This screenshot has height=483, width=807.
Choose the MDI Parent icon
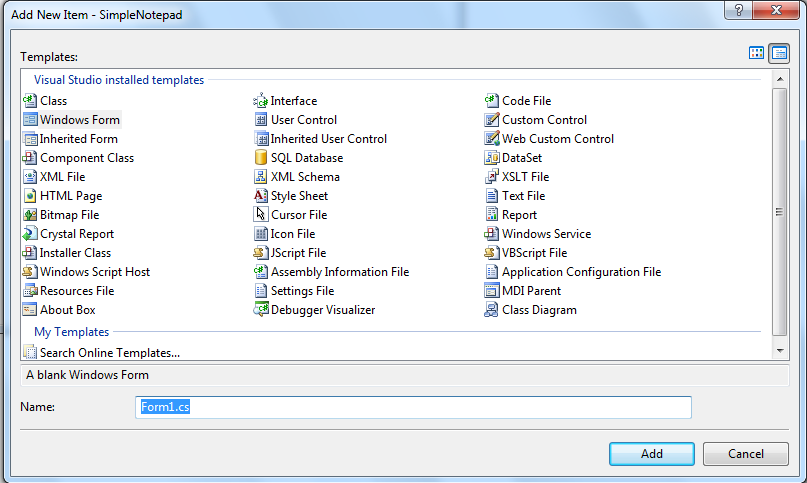click(x=492, y=291)
